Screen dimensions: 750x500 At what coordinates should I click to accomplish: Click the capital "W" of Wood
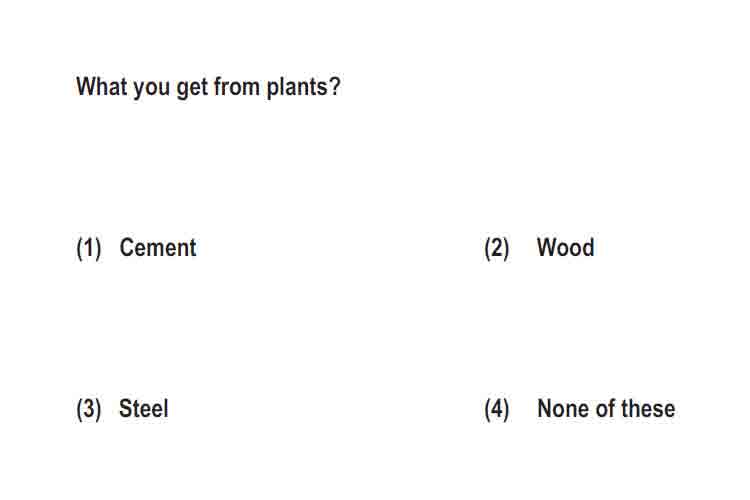(x=545, y=248)
